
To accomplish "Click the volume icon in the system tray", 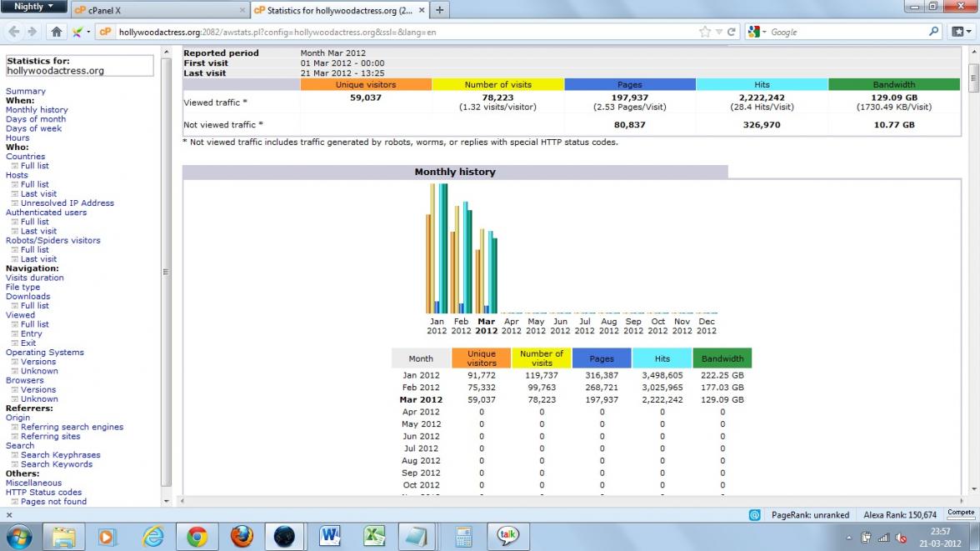I will (901, 538).
